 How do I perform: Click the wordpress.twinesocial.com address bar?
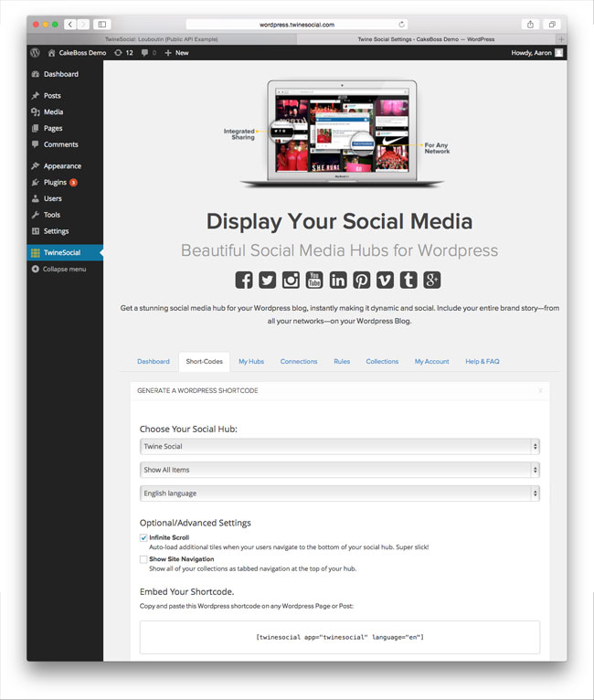[x=297, y=25]
